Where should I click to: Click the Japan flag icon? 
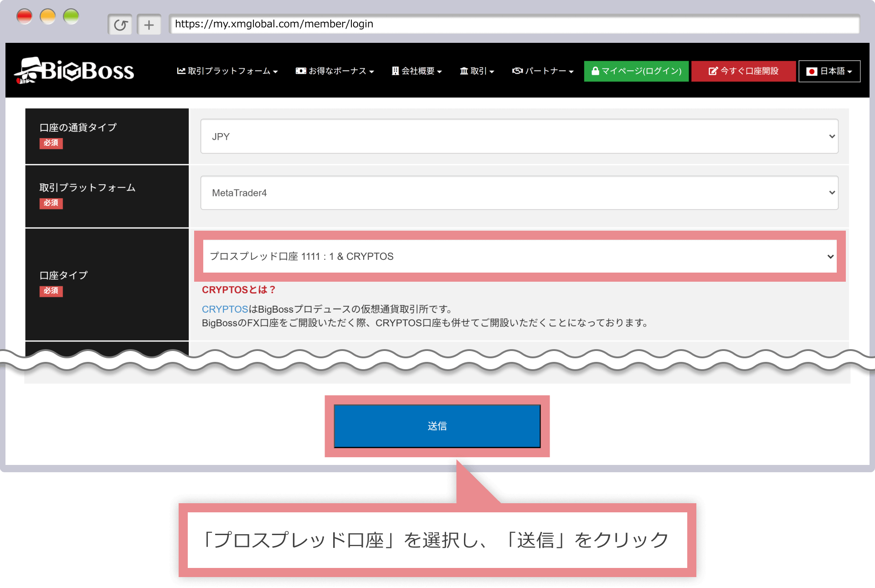pos(811,72)
